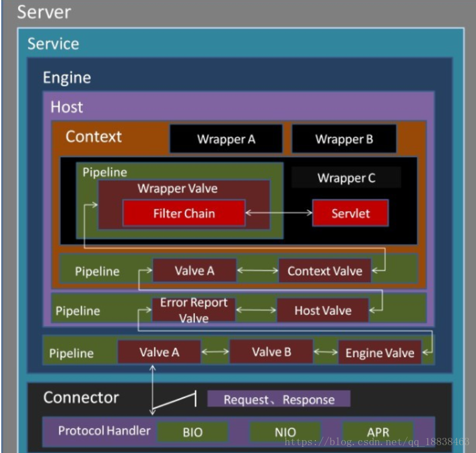Image resolution: width=476 pixels, height=453 pixels.
Task: Select the APR box
Action: (x=378, y=432)
